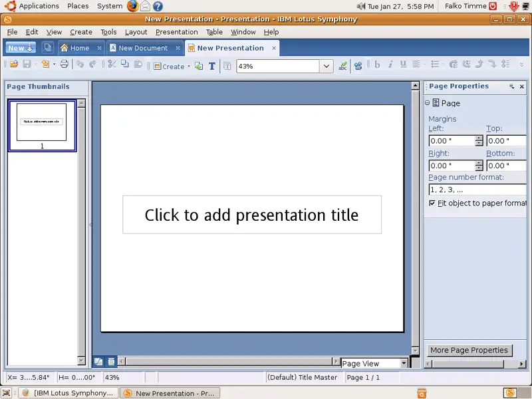This screenshot has width=532, height=399.
Task: Expand the toolbar overflow chevron
Action: pyautogui.click(x=521, y=65)
